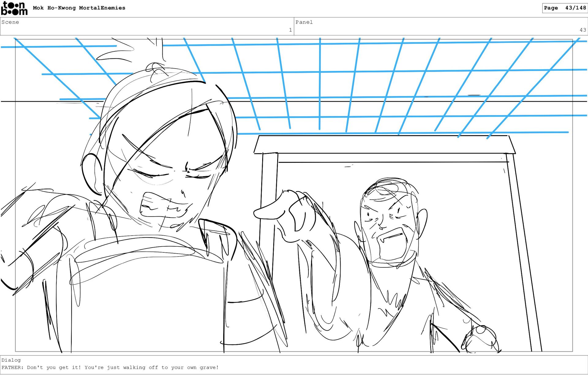The height and width of the screenshot is (380, 588).
Task: Select the scene number 1
Action: [290, 30]
